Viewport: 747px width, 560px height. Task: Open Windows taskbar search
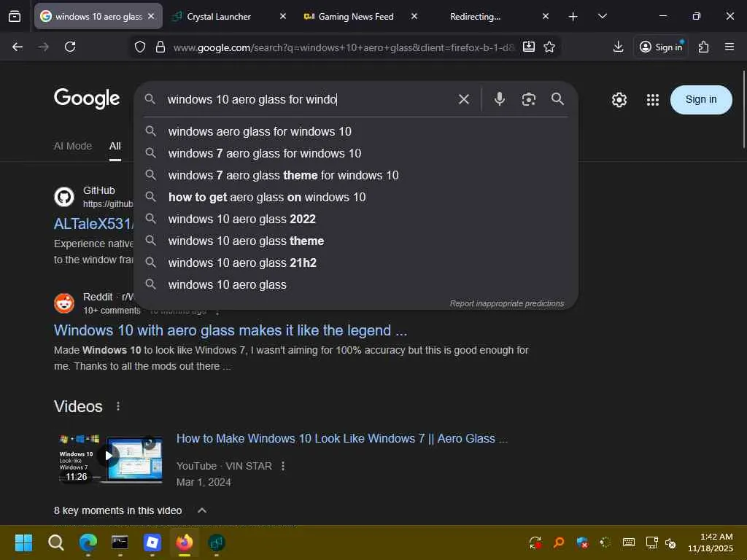point(55,542)
